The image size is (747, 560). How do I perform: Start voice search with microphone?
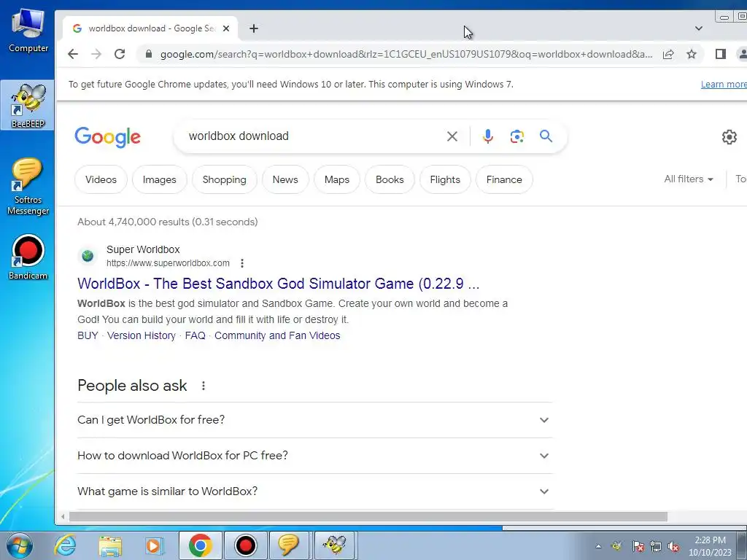[488, 136]
